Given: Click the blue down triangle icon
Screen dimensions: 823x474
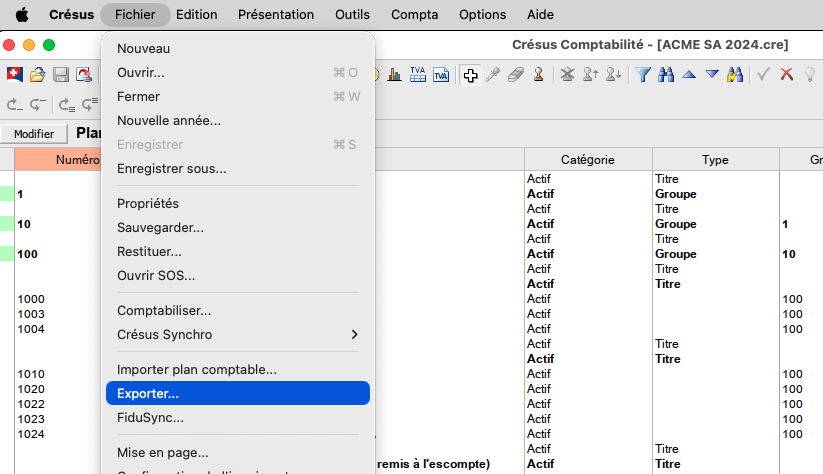Looking at the screenshot, I should coord(712,75).
